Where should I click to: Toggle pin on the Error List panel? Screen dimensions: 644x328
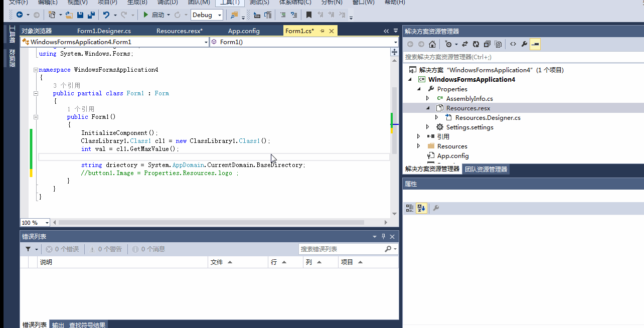click(382, 236)
